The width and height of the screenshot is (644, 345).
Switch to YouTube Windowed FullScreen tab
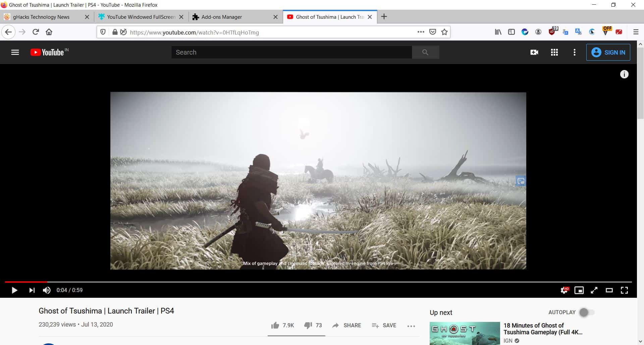point(141,17)
